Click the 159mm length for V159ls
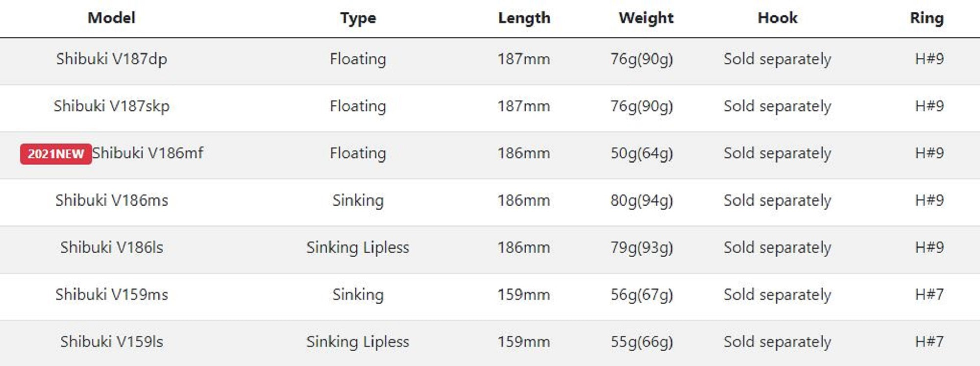 (x=523, y=342)
